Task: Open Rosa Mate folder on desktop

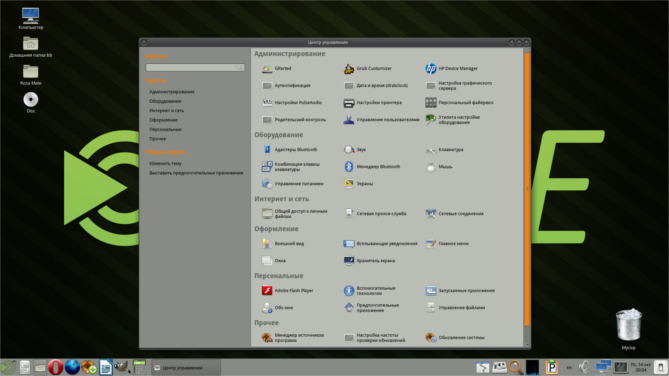Action: 31,75
